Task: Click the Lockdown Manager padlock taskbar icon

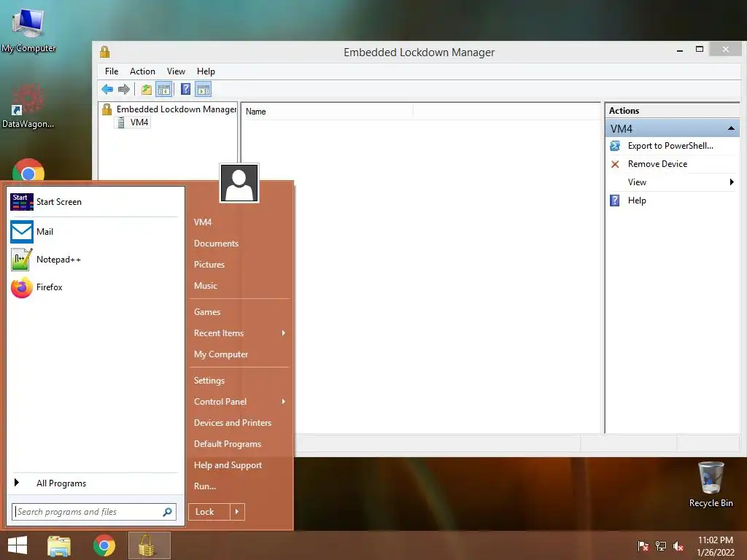Action: click(149, 545)
